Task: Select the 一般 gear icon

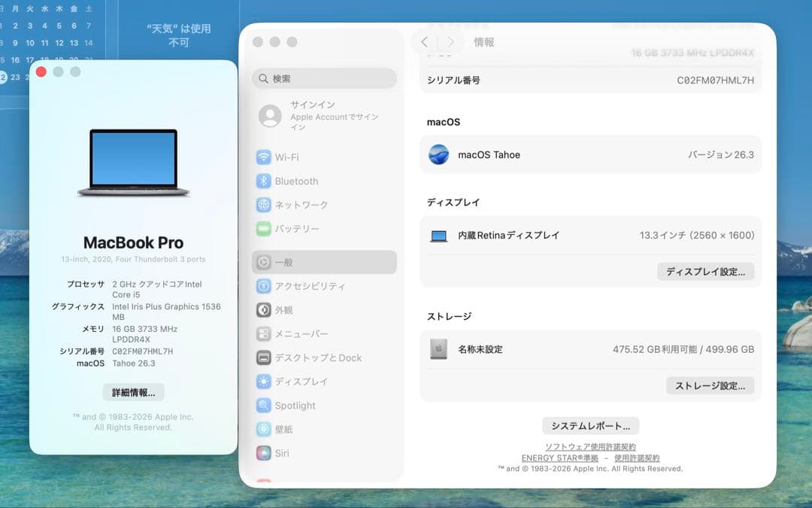Action: pos(264,263)
